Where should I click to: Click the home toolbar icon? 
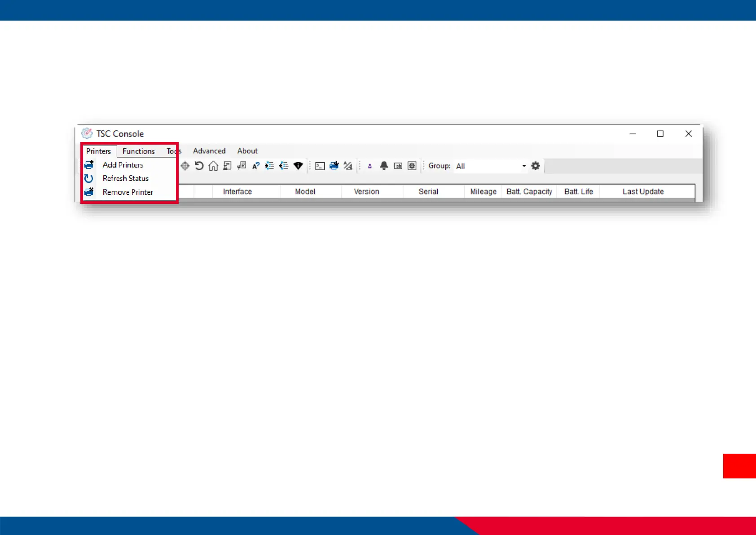coord(213,166)
